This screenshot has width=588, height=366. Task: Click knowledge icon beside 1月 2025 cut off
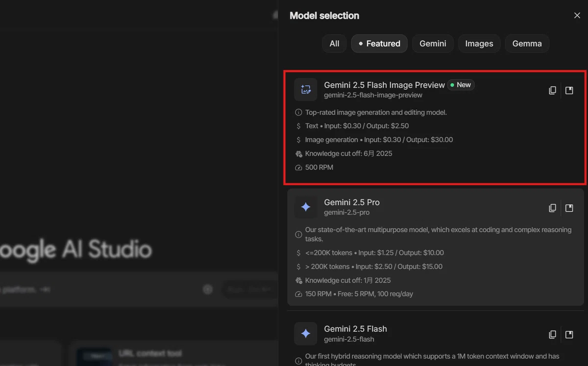point(298,280)
